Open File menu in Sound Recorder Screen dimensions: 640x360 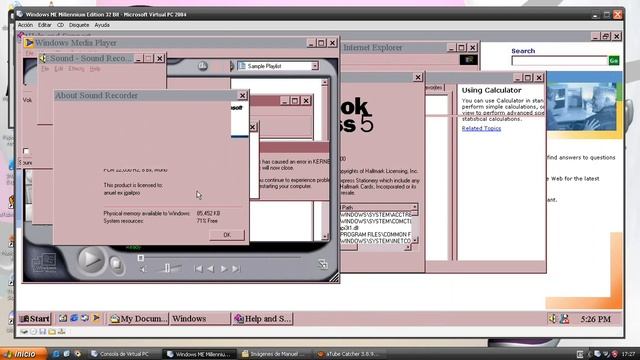click(x=45, y=69)
